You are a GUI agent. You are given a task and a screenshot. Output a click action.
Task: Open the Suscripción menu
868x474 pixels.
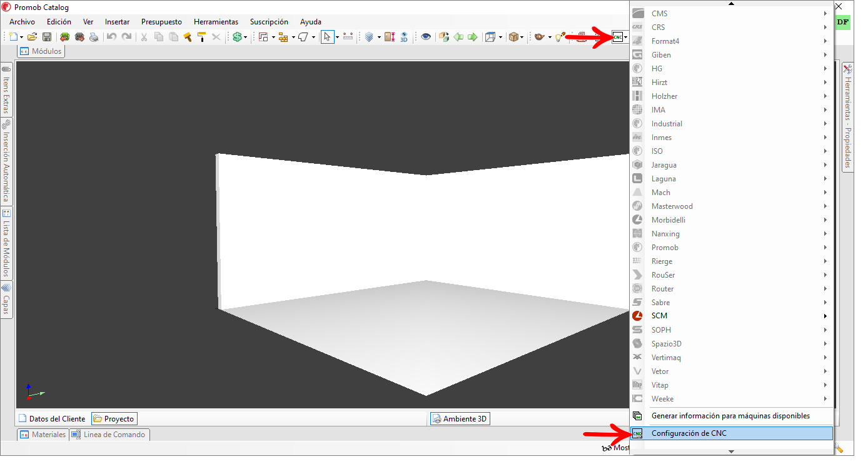[269, 21]
